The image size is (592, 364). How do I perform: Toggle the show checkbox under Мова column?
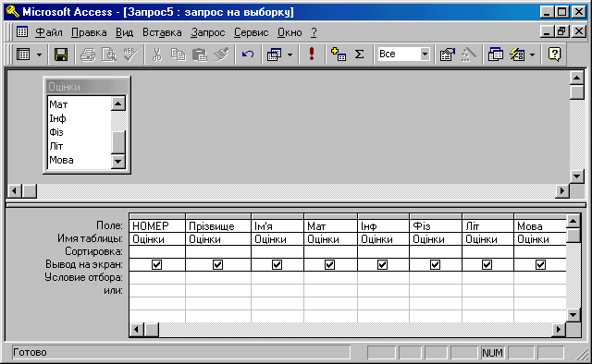pyautogui.click(x=540, y=265)
